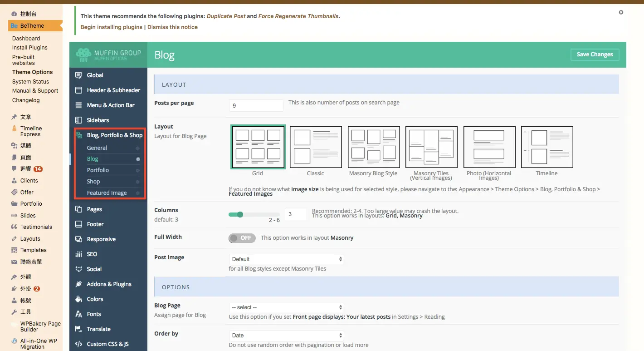Select the Masonry Blog Style layout
The image size is (644, 351).
[374, 147]
